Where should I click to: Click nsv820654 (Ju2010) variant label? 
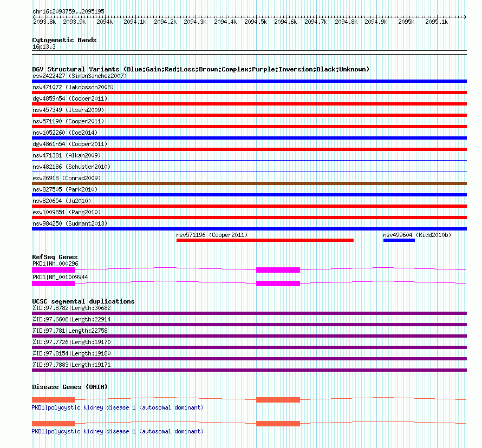click(62, 201)
